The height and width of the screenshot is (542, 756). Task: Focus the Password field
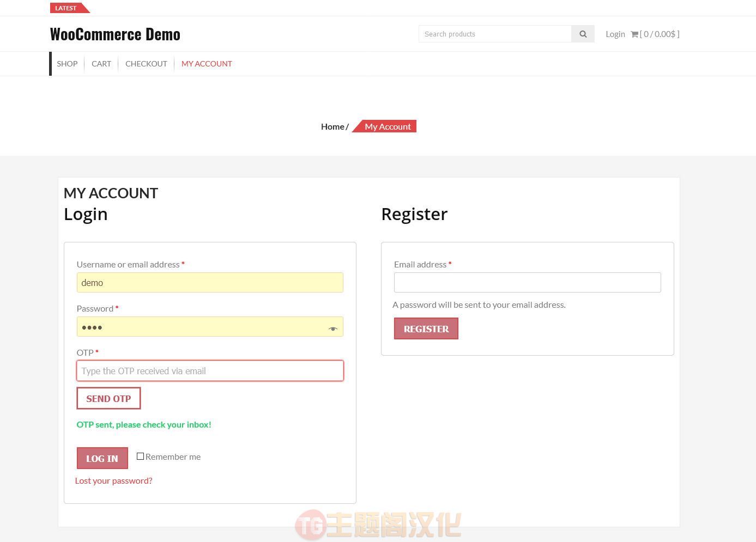[210, 327]
